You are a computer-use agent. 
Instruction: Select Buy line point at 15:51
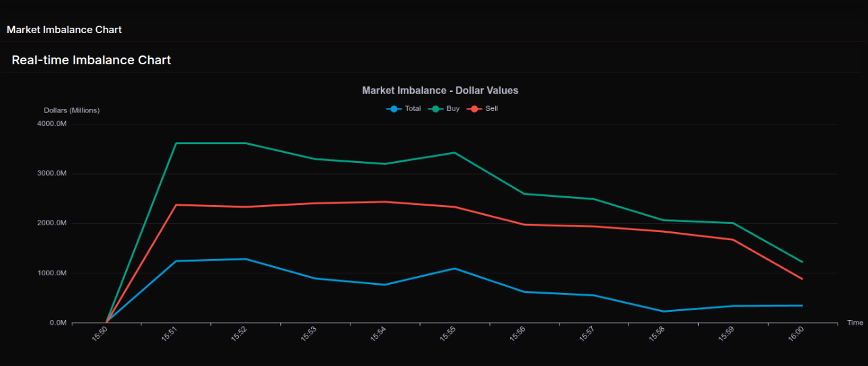[x=176, y=143]
